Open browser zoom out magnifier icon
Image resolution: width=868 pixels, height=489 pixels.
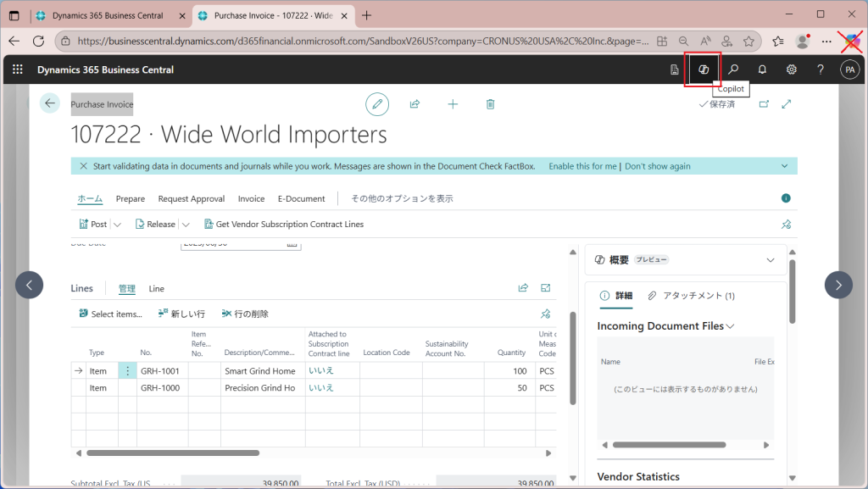(684, 41)
